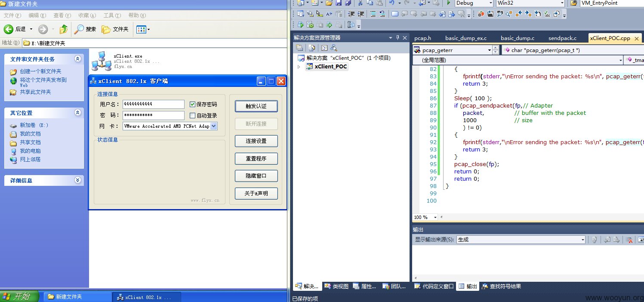Image resolution: width=644 pixels, height=302 pixels.
Task: Click the Folders button in Explorer toolbar
Action: [x=115, y=29]
